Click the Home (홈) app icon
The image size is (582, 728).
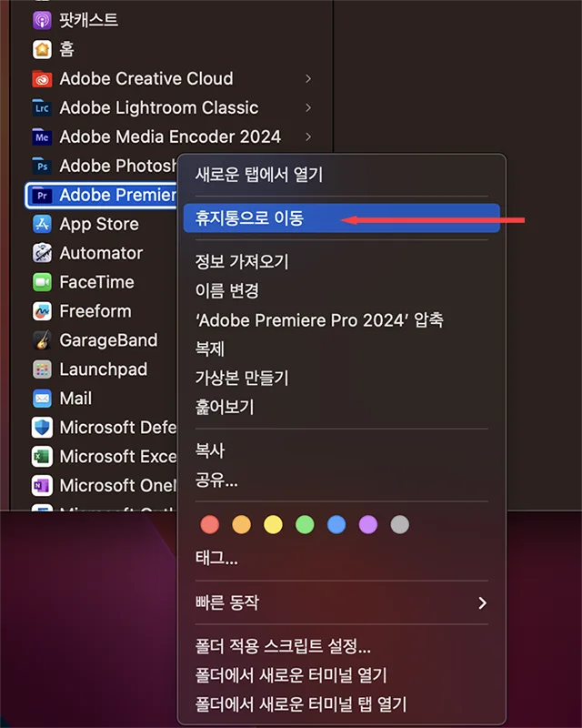[42, 49]
